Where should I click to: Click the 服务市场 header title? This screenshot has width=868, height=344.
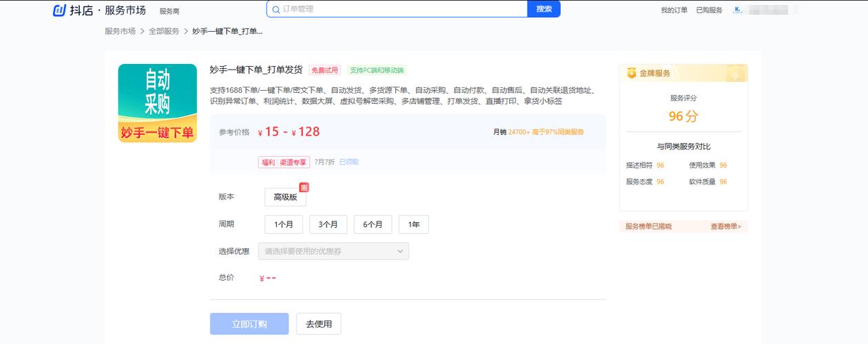click(125, 10)
